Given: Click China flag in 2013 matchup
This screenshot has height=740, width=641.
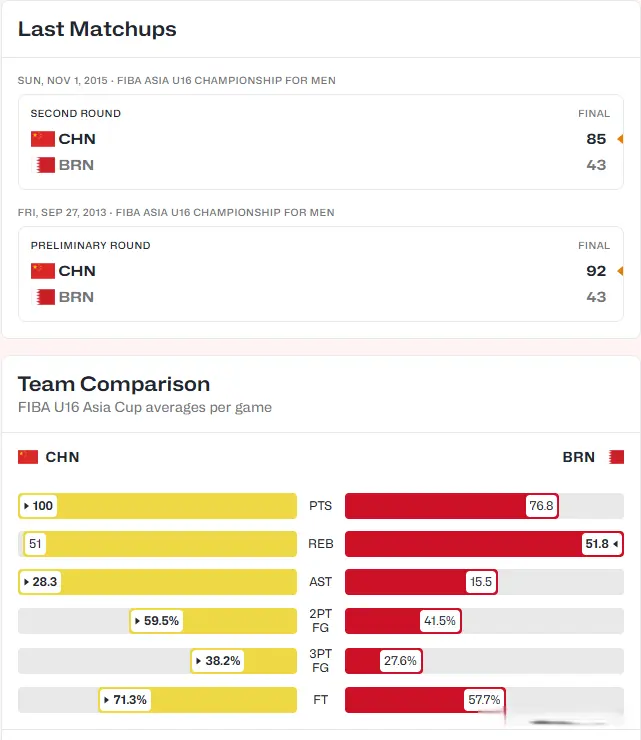Looking at the screenshot, I should pos(42,271).
